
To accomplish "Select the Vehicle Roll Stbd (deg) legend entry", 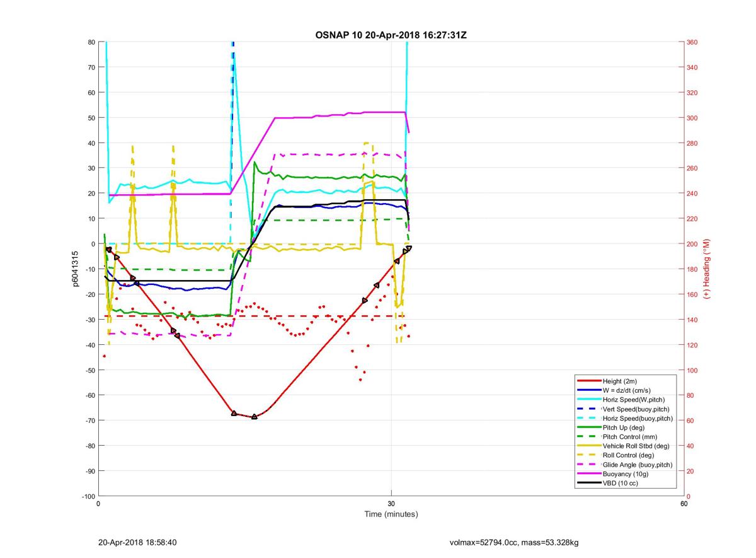I will [636, 446].
